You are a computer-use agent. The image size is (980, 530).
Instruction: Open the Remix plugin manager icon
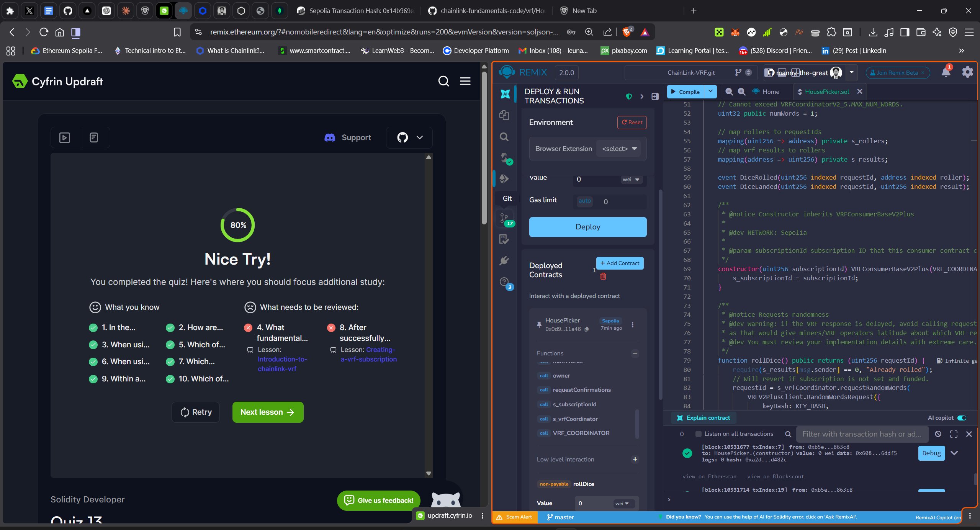coord(504,261)
